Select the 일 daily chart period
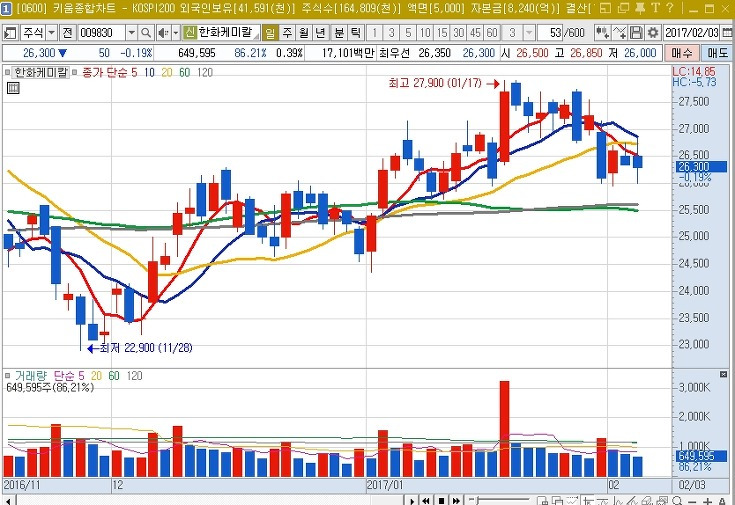Viewport: 735px width, 505px height. (x=270, y=33)
